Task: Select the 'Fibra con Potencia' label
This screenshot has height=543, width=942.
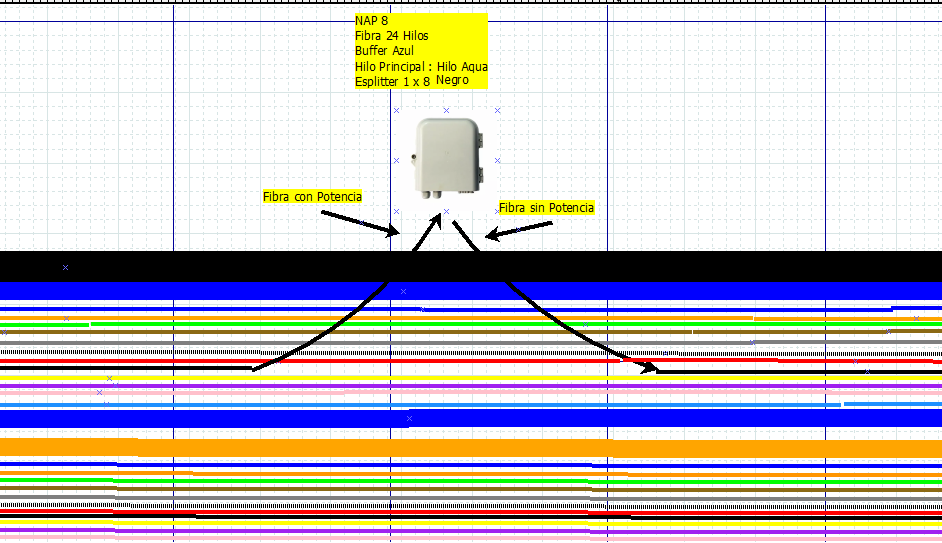Action: point(312,197)
